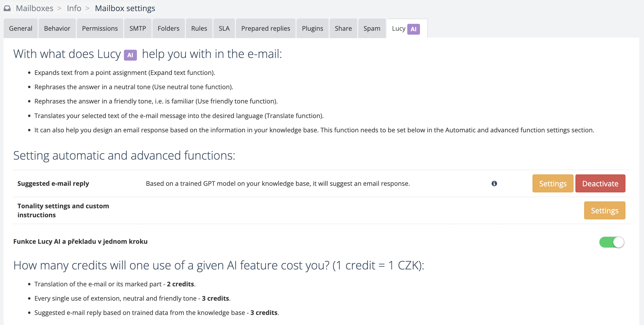Toggle Funkce Lucy AI a překladu switch
This screenshot has width=644, height=325.
coord(611,242)
